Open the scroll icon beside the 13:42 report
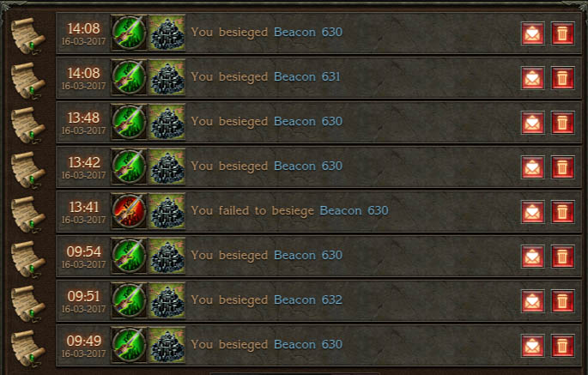588x375 pixels. click(x=27, y=169)
